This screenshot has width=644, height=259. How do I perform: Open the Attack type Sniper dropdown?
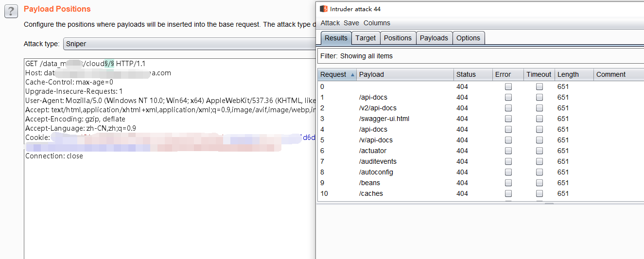coord(190,44)
